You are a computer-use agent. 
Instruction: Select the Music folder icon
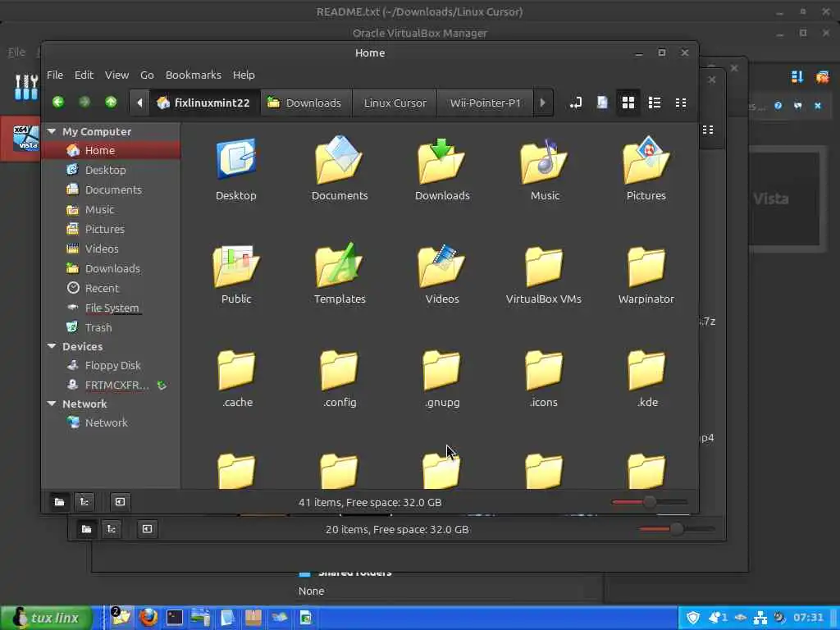(545, 169)
